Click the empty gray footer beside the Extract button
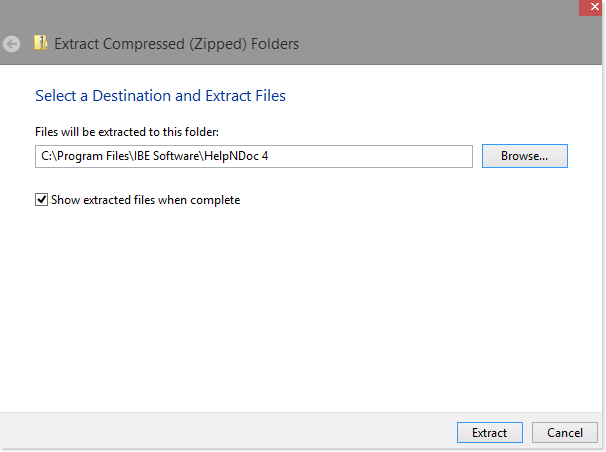606x452 pixels. 228,432
